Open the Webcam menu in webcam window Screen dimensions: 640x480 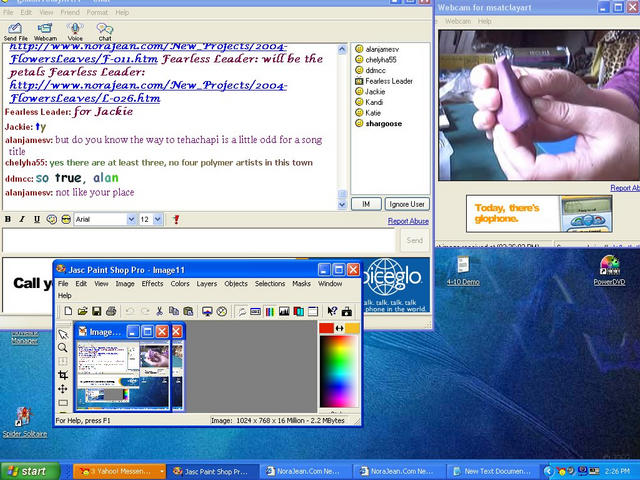(x=458, y=21)
